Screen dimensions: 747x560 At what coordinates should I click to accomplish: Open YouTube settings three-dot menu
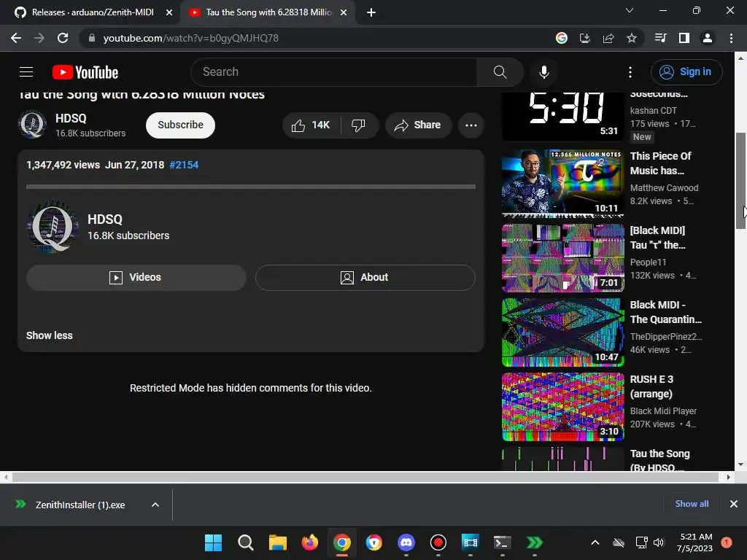[630, 72]
